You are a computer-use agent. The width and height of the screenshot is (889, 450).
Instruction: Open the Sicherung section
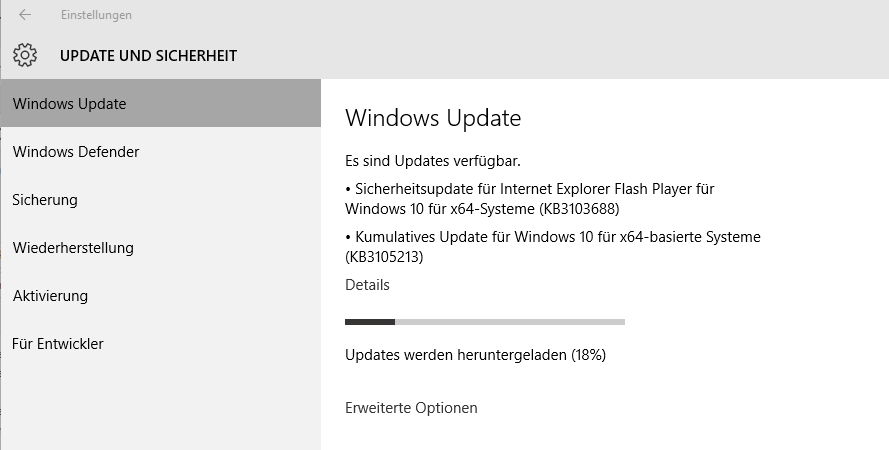[160, 199]
